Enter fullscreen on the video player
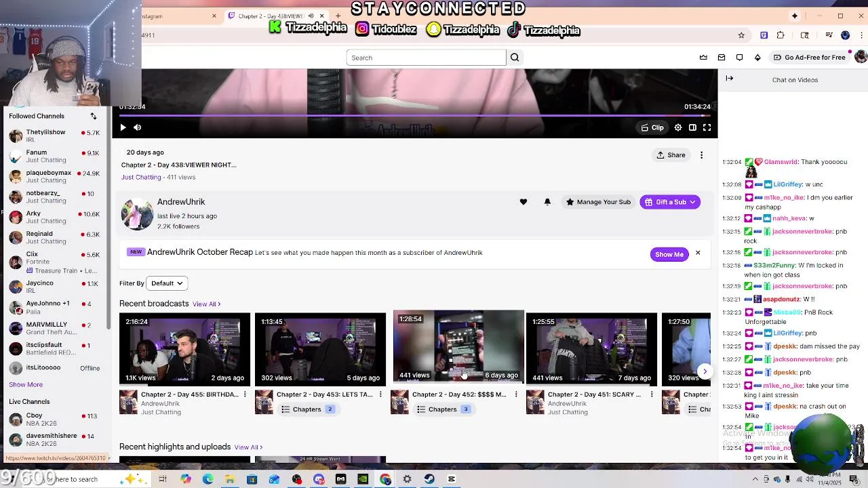Image resolution: width=868 pixels, height=488 pixels. click(x=707, y=127)
